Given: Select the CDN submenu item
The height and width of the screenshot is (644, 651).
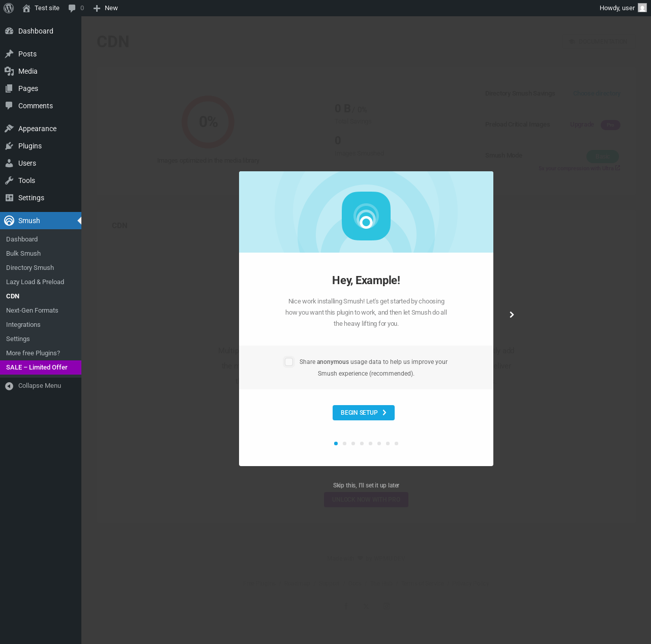Looking at the screenshot, I should [41, 296].
